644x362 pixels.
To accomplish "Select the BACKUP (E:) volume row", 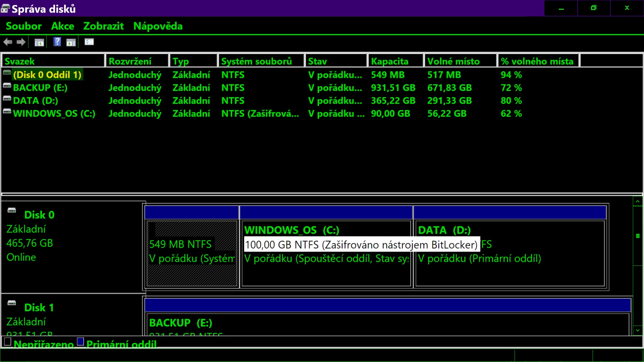I will click(40, 88).
